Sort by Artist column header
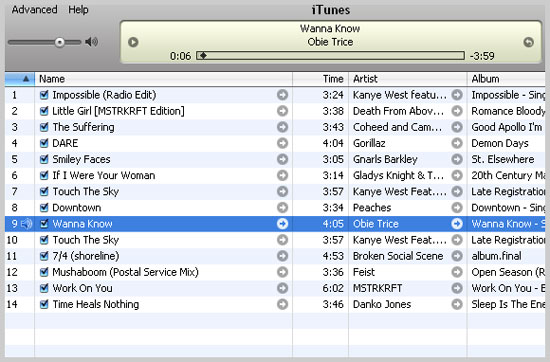Screen dimensions: 550x362 (408, 79)
